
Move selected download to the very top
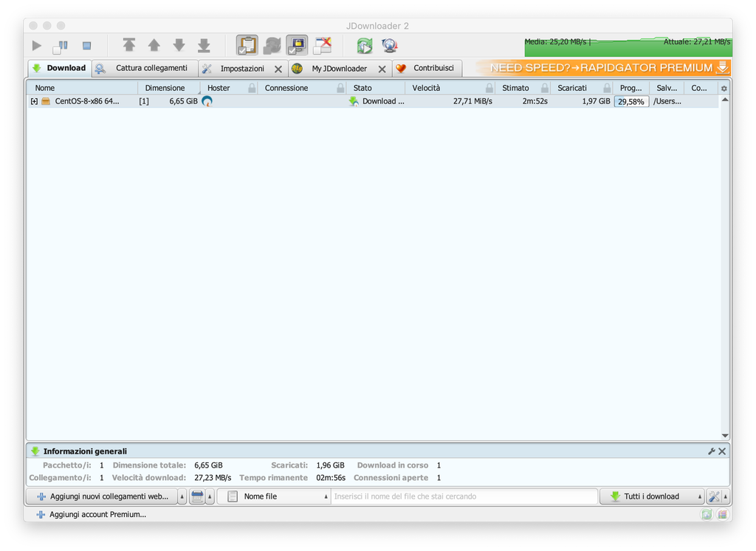(128, 45)
